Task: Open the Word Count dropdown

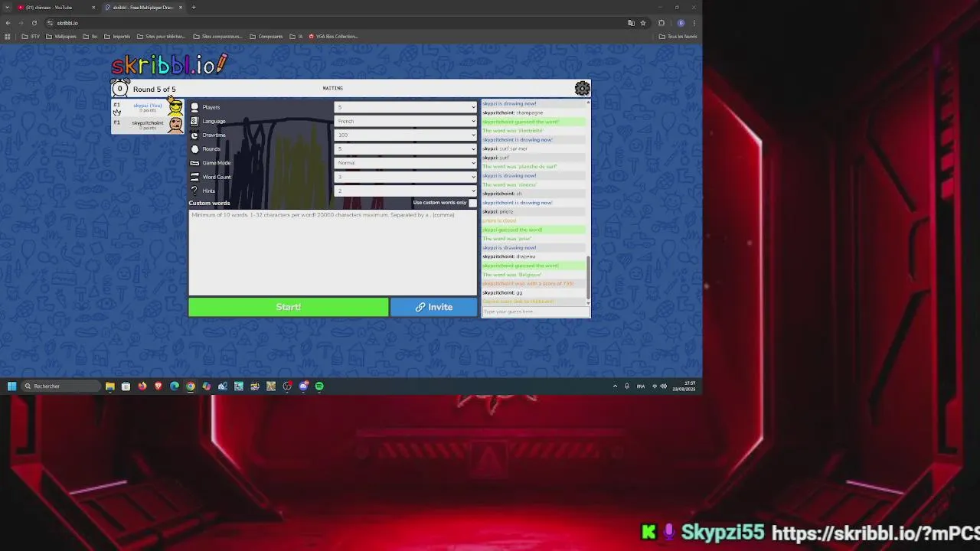Action: tap(406, 177)
